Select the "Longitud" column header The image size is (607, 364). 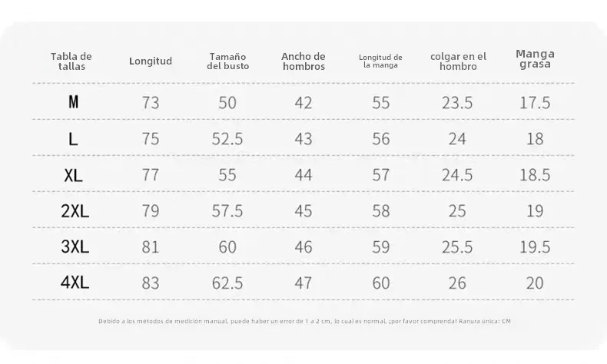click(151, 61)
